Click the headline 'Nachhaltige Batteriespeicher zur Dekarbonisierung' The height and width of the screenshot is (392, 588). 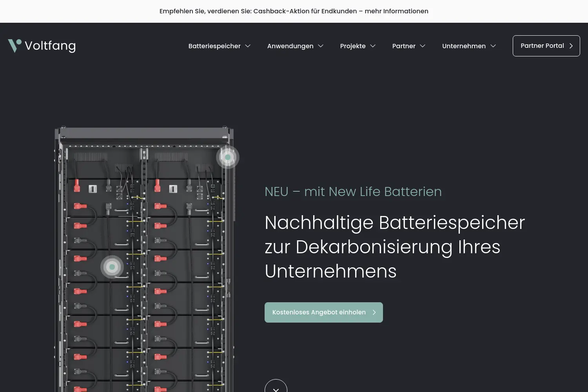click(395, 247)
